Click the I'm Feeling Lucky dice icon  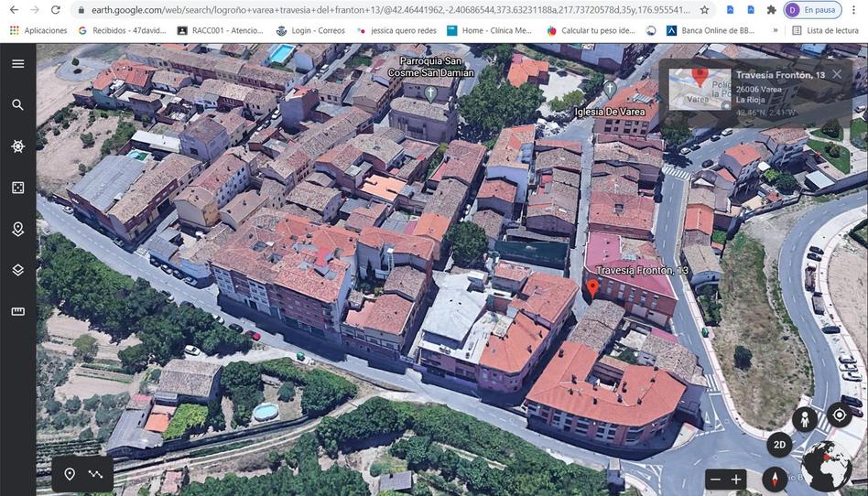click(17, 188)
